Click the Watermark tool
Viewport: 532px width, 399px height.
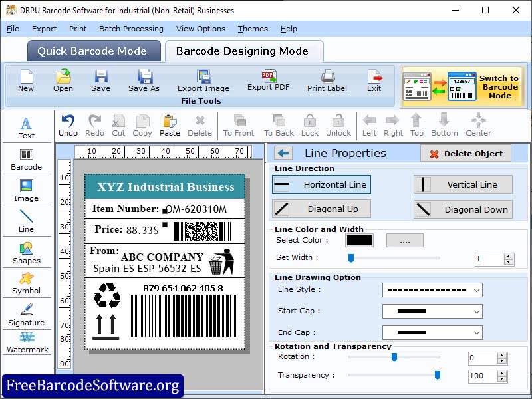click(x=27, y=342)
